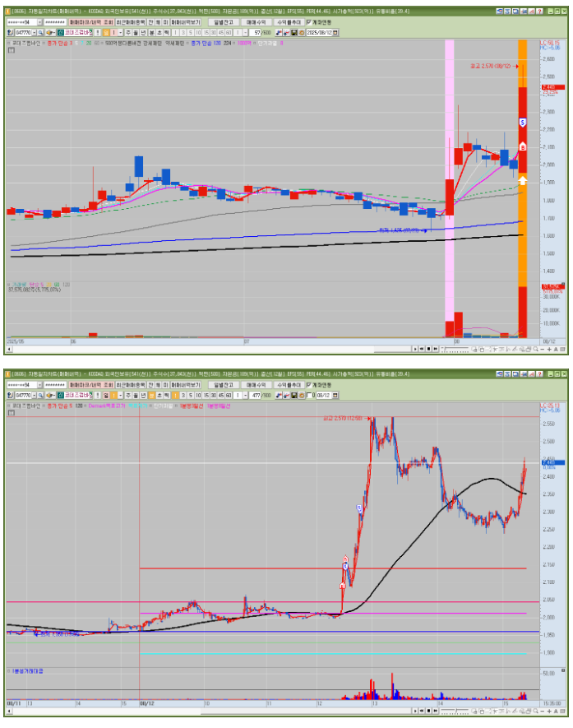Toggle the 계좌연동 checkbox in minute chart window
The height and width of the screenshot is (728, 573).
click(308, 384)
